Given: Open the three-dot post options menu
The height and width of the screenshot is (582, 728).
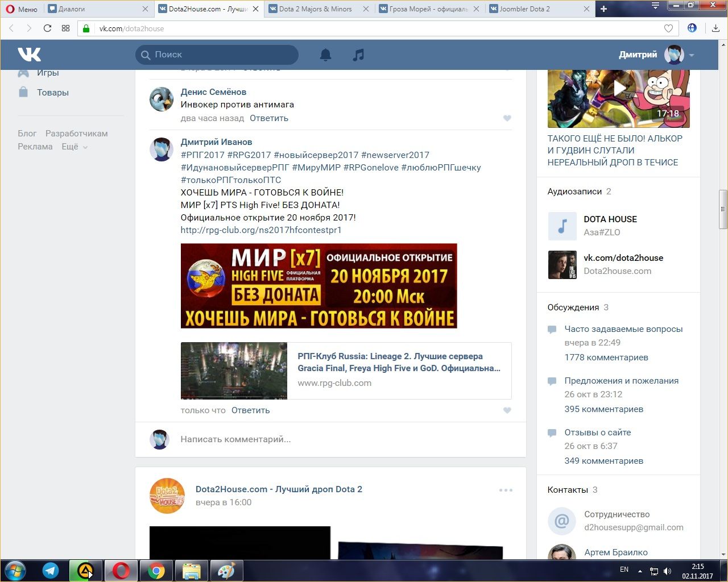Looking at the screenshot, I should click(x=506, y=490).
